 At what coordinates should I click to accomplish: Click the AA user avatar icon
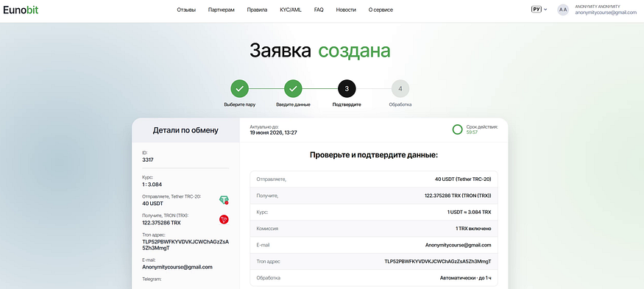[x=563, y=10]
